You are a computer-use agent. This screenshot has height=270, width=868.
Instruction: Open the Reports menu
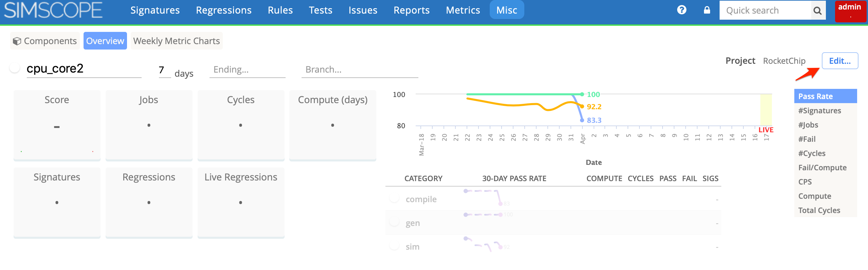click(x=411, y=10)
